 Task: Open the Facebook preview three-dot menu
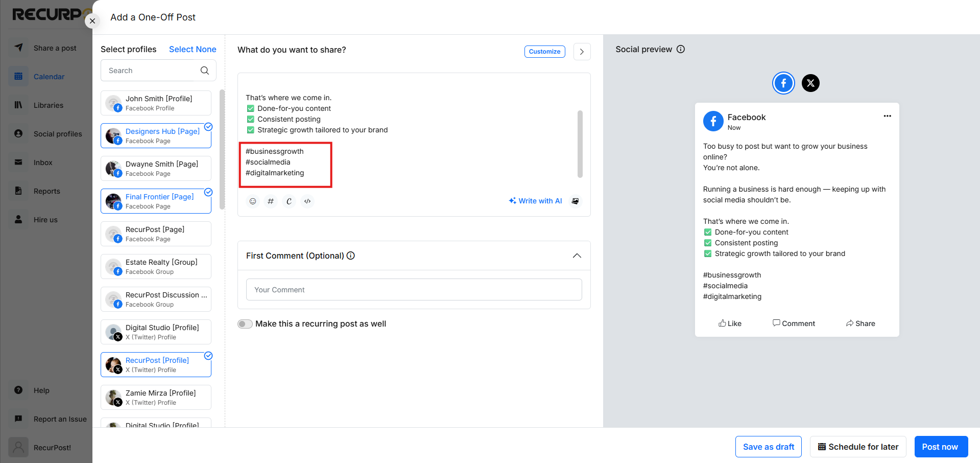tap(887, 116)
